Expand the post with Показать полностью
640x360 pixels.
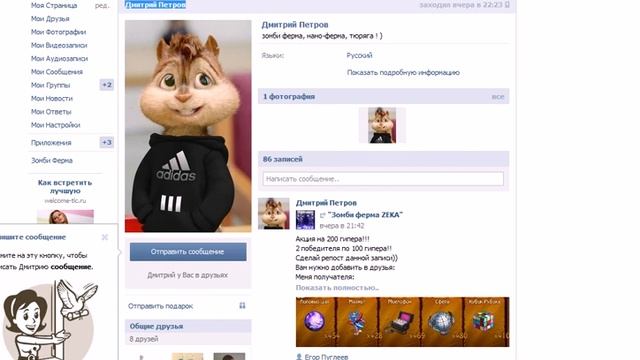click(x=337, y=287)
